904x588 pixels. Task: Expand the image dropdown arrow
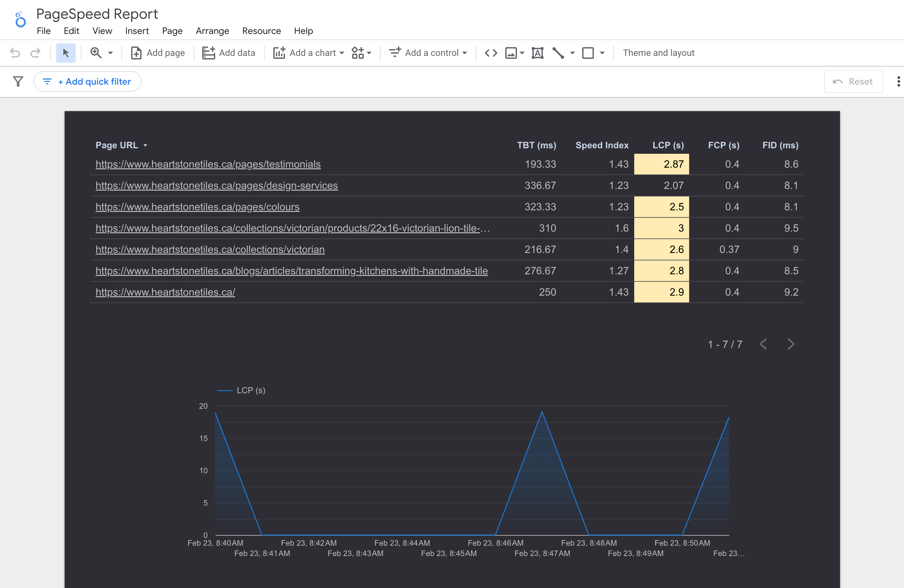pyautogui.click(x=522, y=53)
